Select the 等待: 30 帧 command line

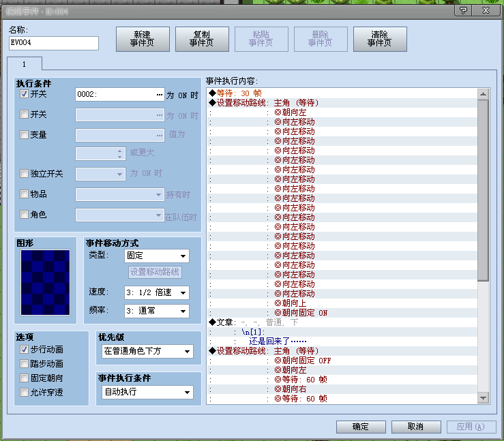click(342, 93)
